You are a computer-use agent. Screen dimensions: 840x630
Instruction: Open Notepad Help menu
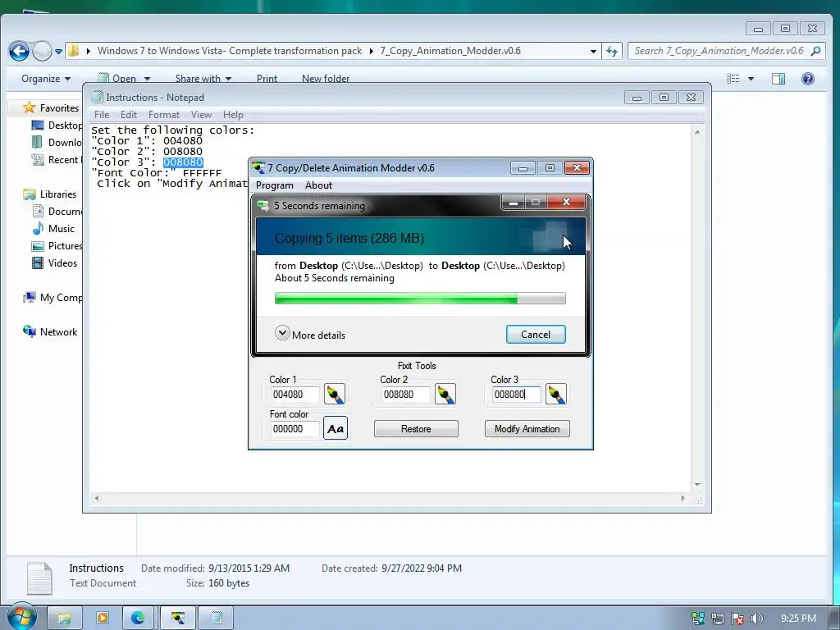(x=233, y=115)
